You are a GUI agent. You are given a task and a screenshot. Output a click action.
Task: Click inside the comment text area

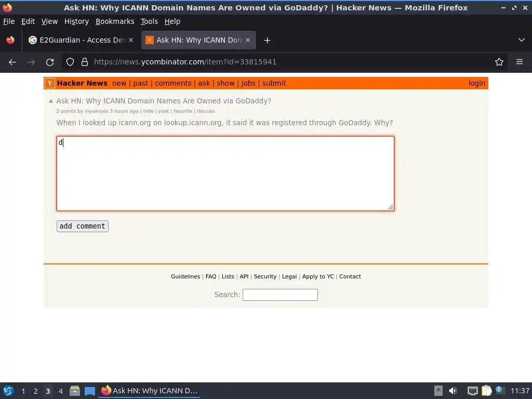(x=225, y=174)
